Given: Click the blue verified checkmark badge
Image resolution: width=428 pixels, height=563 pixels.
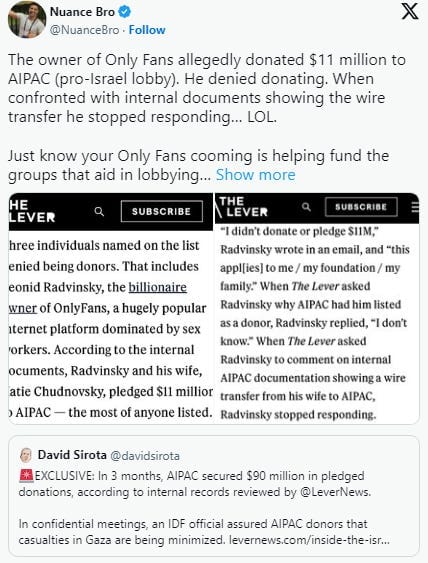Looking at the screenshot, I should point(125,12).
